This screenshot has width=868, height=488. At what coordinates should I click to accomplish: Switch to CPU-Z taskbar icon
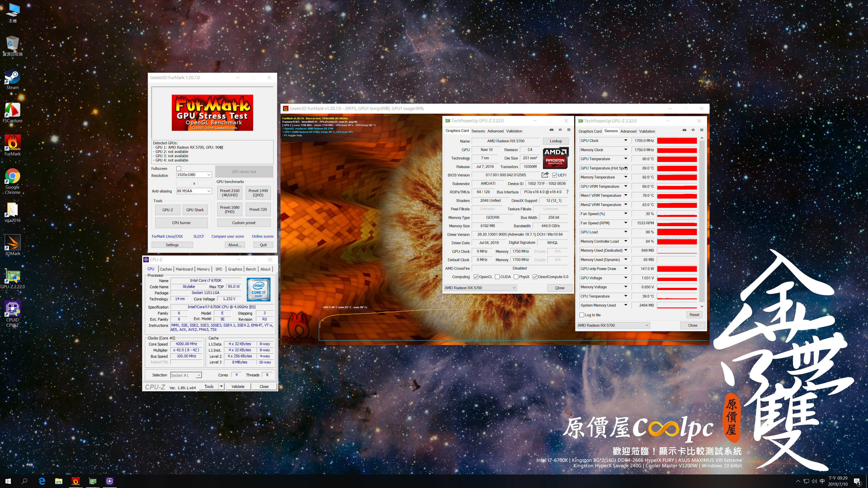(109, 481)
